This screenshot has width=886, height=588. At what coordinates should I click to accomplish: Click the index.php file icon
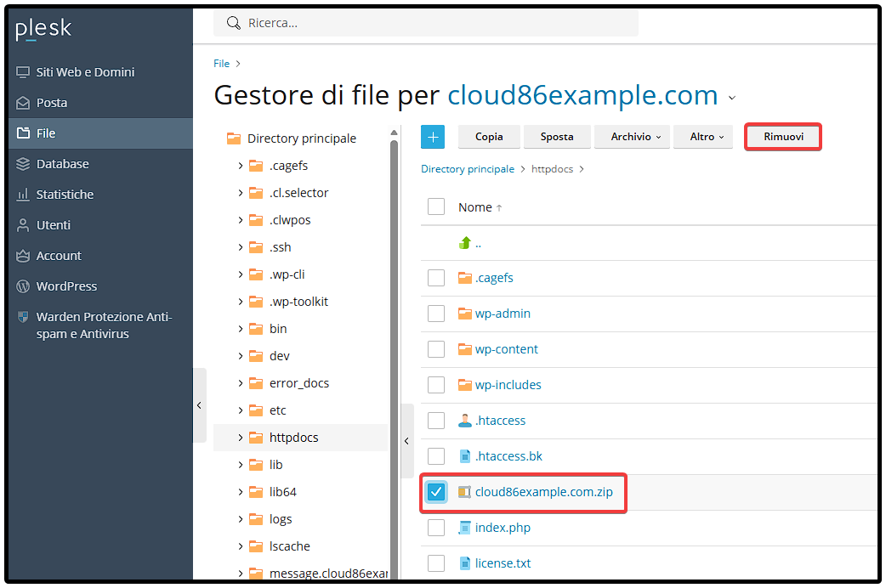465,528
